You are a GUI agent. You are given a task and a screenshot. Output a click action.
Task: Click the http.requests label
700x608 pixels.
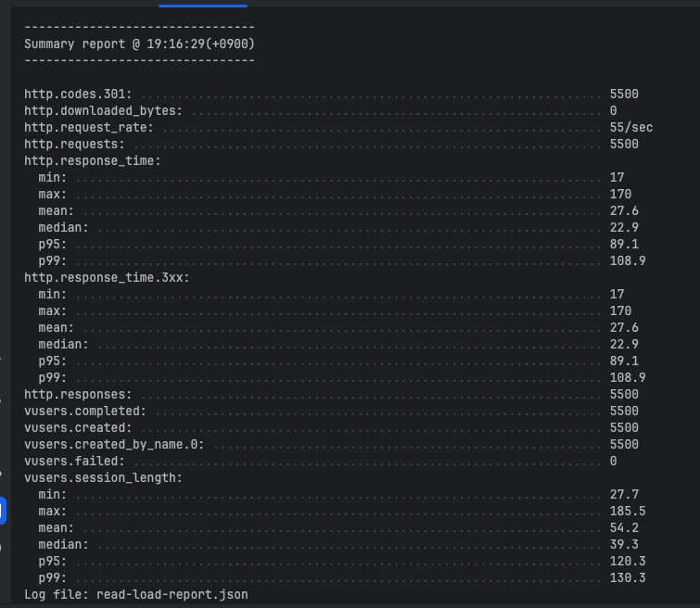pyautogui.click(x=74, y=145)
